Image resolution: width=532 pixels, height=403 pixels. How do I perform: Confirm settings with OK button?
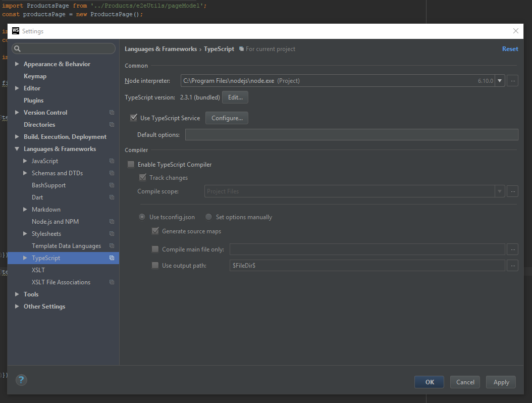pyautogui.click(x=429, y=382)
